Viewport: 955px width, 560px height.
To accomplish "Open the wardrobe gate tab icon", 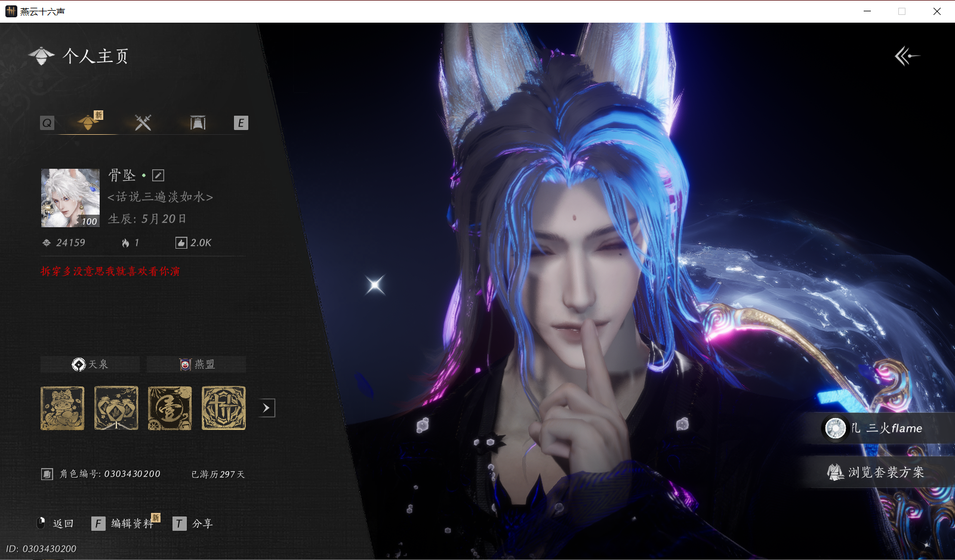I will (x=198, y=123).
